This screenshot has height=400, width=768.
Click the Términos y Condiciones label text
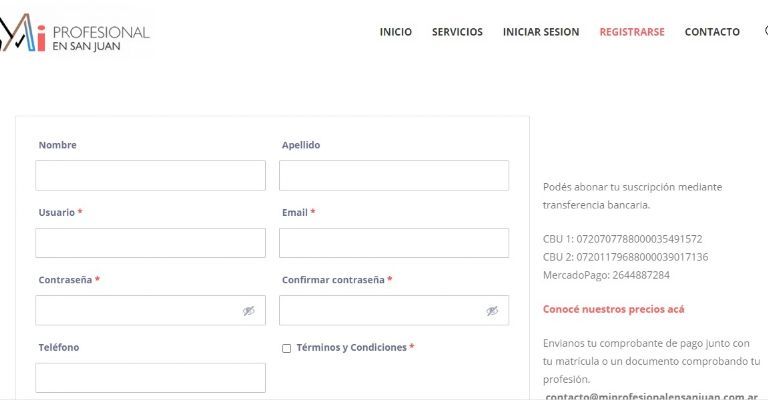click(351, 348)
